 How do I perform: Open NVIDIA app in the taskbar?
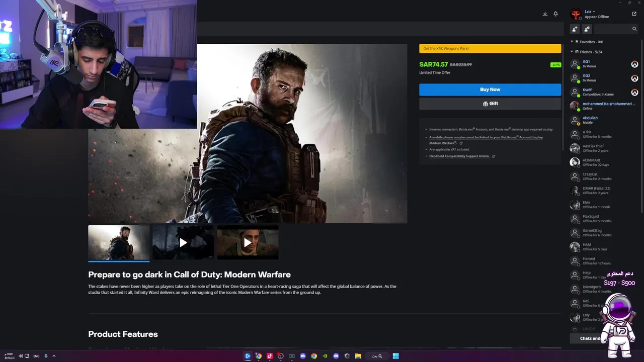pyautogui.click(x=325, y=356)
